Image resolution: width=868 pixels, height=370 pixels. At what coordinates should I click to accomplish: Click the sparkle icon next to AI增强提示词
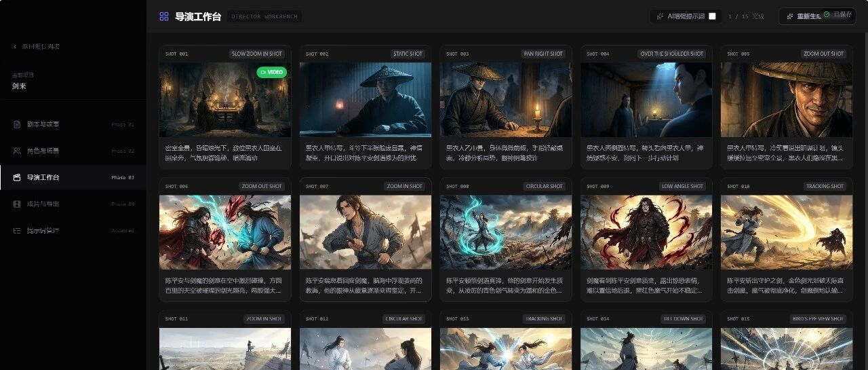tap(661, 16)
